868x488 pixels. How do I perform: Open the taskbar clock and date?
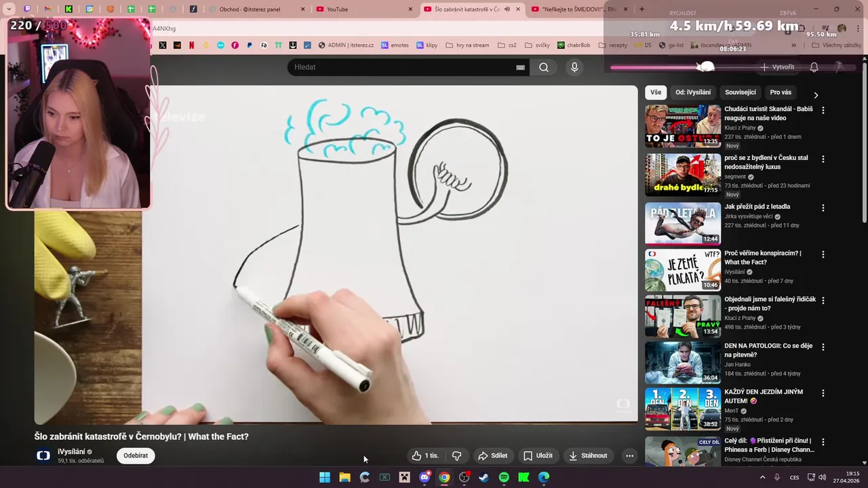pos(846,477)
